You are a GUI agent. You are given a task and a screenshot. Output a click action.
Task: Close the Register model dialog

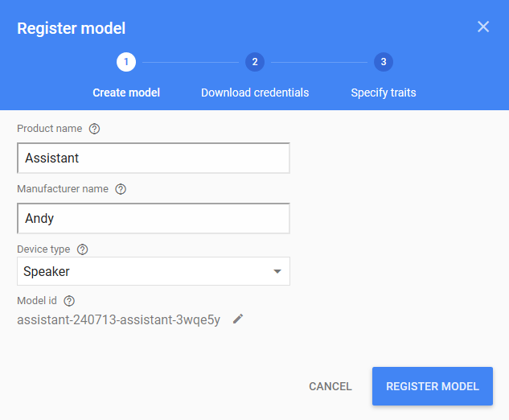483,27
